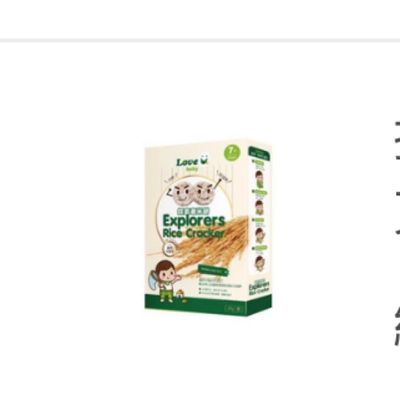Click the right rice cracker mascot face
400x400 pixels.
204,194
